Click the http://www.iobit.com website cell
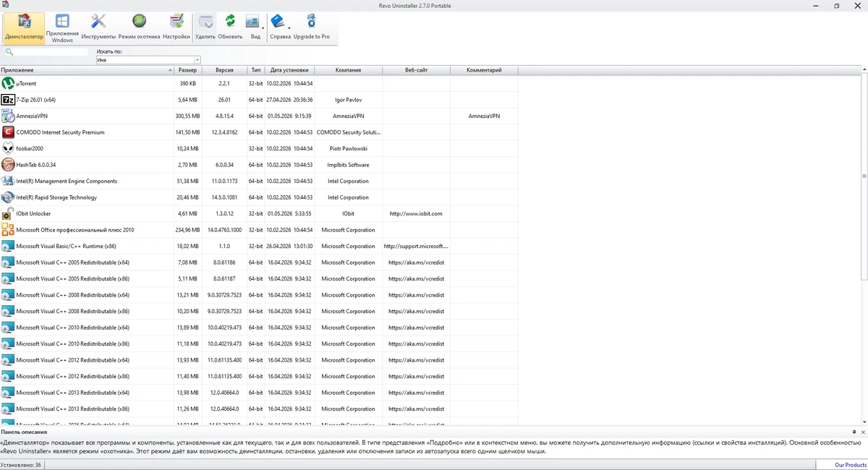Viewport: 868px width, 470px height. 416,213
